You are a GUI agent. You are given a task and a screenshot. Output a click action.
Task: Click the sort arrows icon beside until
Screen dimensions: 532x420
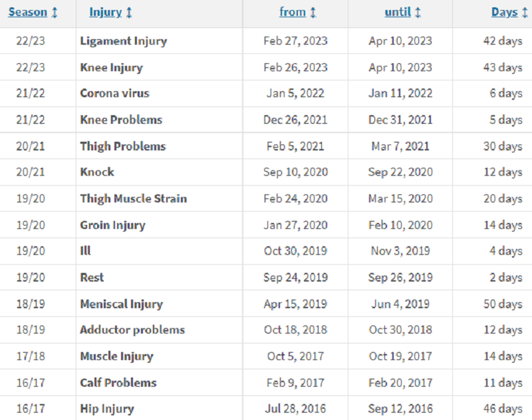(x=418, y=13)
